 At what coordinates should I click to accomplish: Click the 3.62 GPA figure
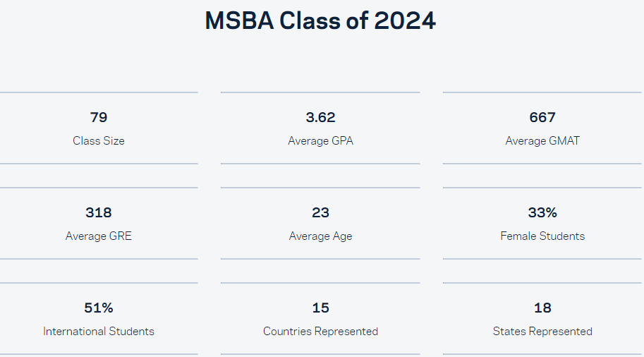321,117
